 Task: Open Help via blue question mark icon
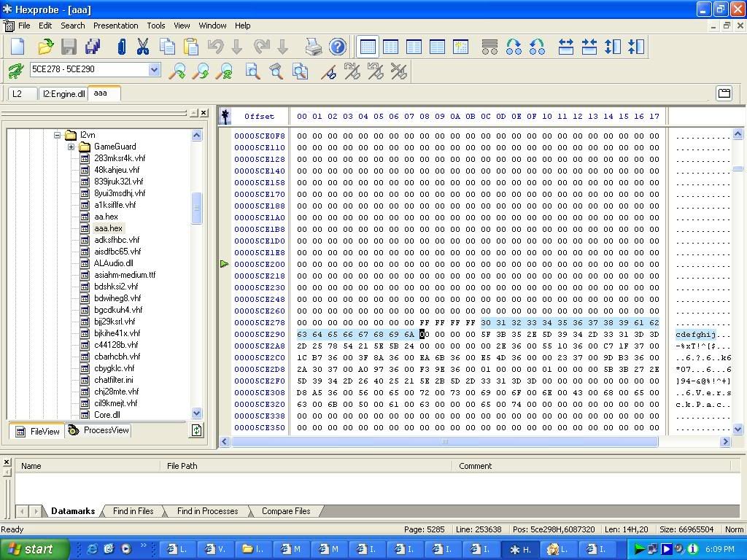click(x=337, y=47)
